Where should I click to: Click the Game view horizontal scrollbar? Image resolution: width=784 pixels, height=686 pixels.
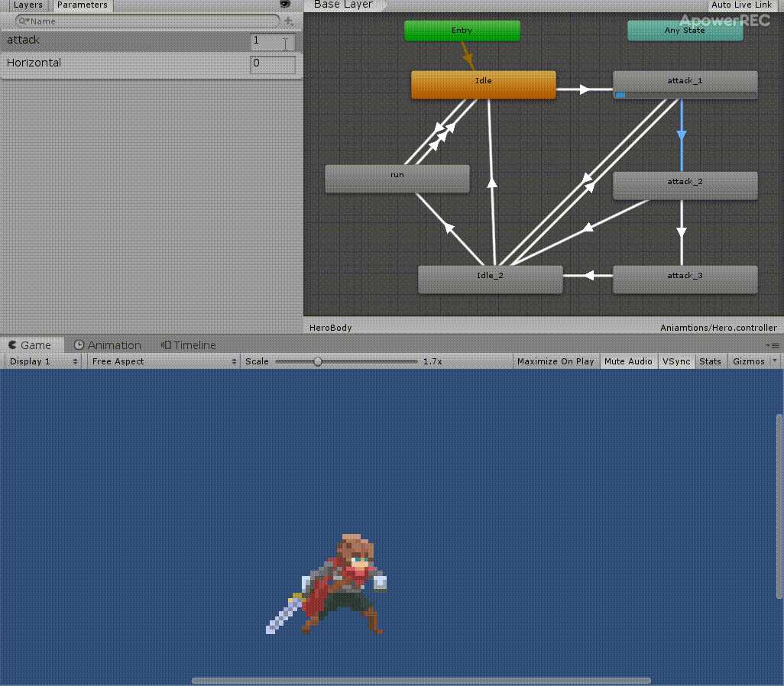(x=421, y=681)
